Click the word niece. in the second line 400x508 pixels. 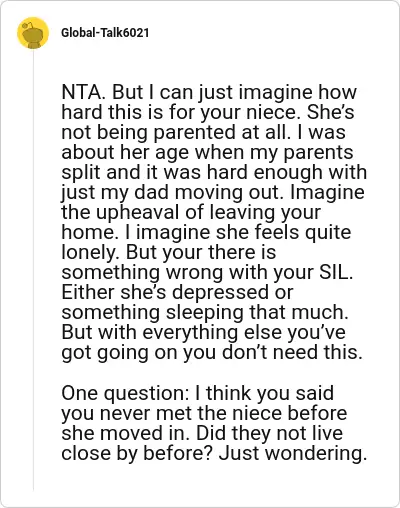[274, 112]
